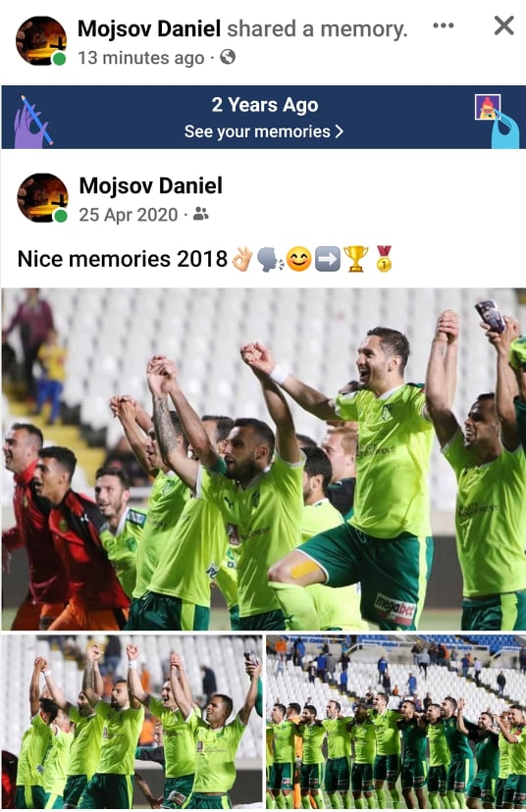Open Mojsov Daniel name on original post

tap(151, 185)
